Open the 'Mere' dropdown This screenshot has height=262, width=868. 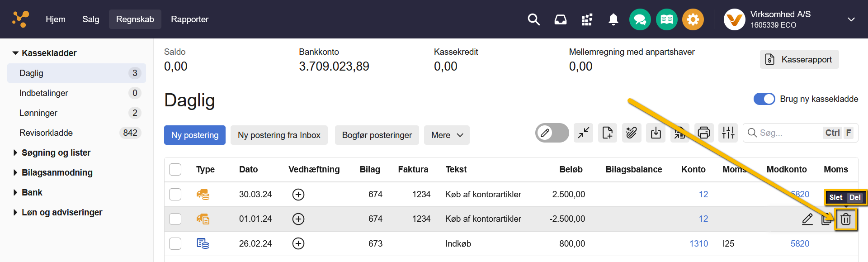(x=447, y=135)
